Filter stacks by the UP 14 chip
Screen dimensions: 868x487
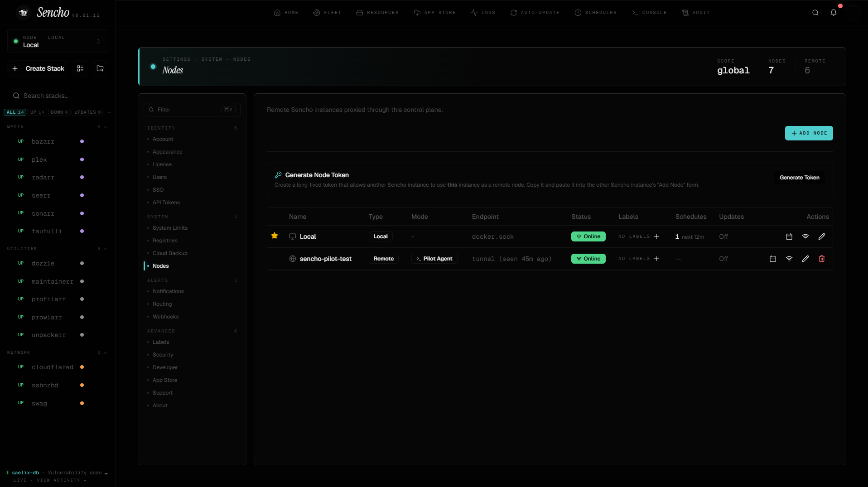tap(38, 112)
